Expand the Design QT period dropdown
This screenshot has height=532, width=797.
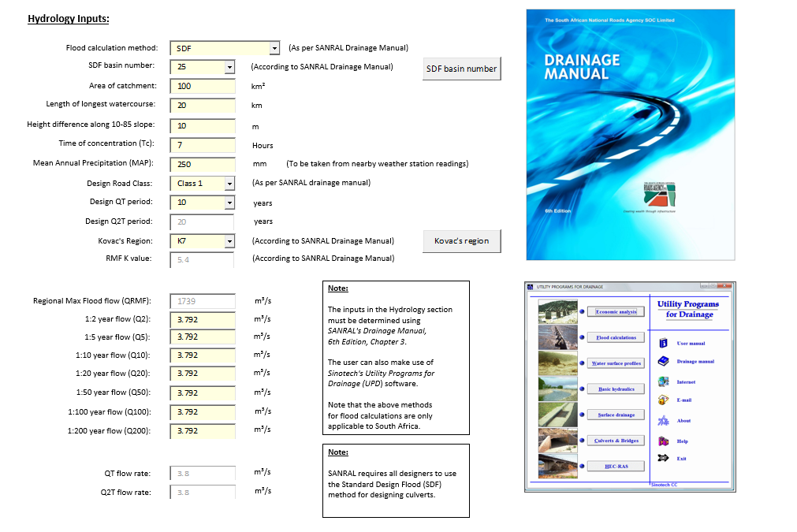[229, 203]
